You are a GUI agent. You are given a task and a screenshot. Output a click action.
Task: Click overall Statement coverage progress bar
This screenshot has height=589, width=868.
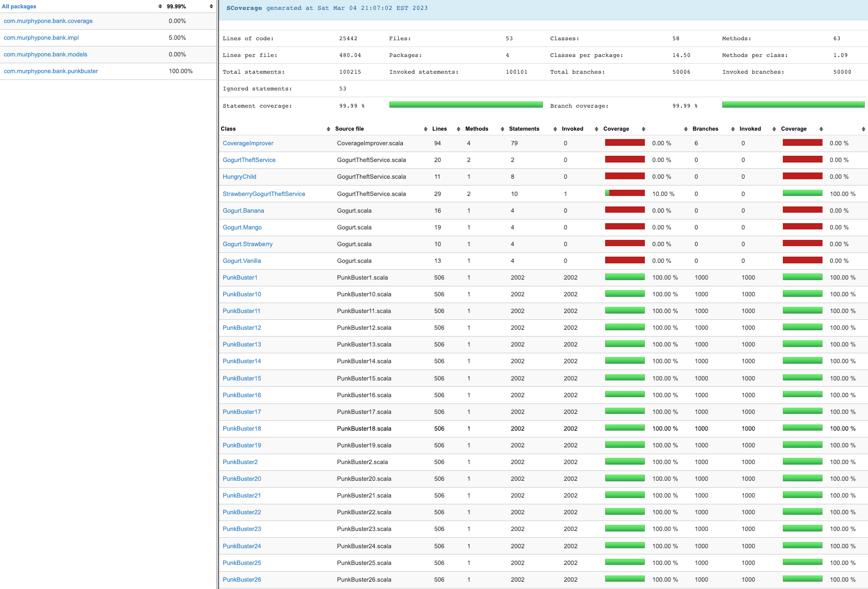[x=466, y=105]
